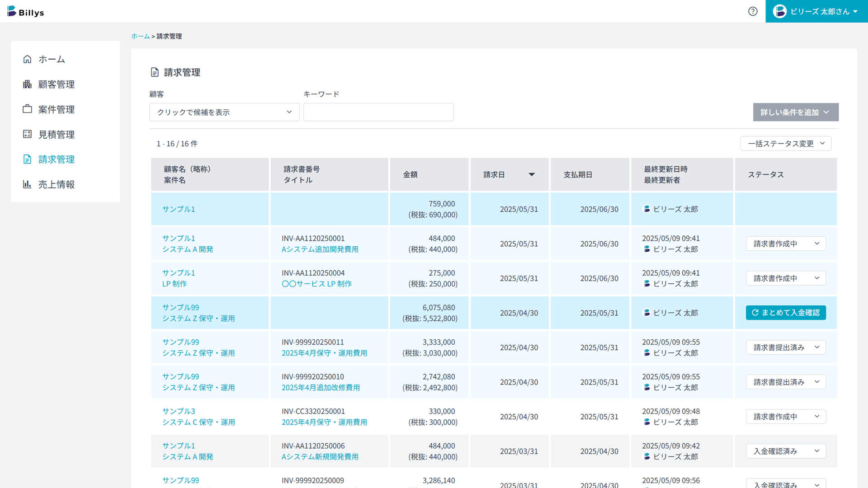The image size is (868, 488).
Task: Expand 詳しい条件を追加 options
Action: (x=795, y=112)
